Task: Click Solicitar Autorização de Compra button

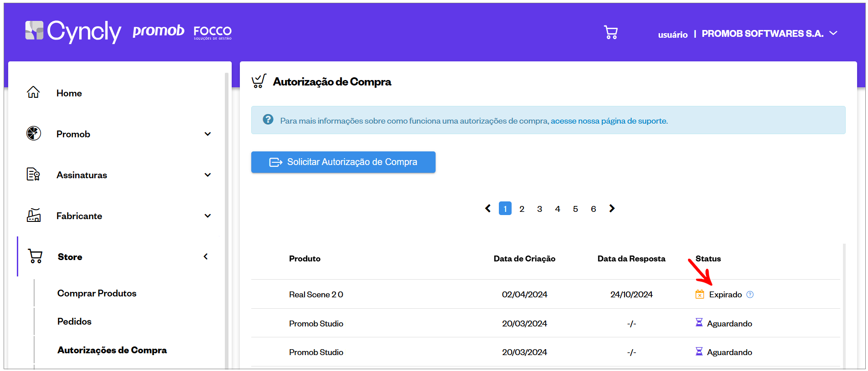Action: [x=343, y=162]
